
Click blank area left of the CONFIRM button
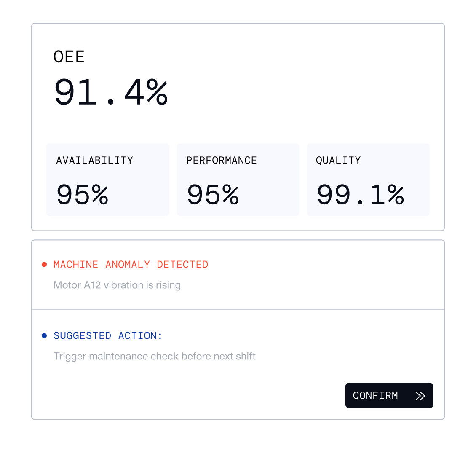(211, 395)
